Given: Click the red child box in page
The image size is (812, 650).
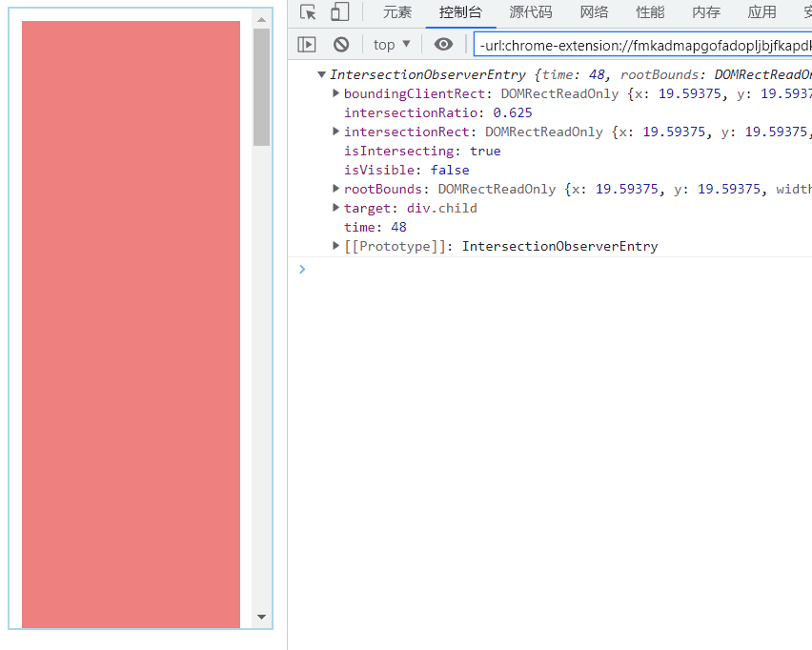Looking at the screenshot, I should (x=131, y=324).
